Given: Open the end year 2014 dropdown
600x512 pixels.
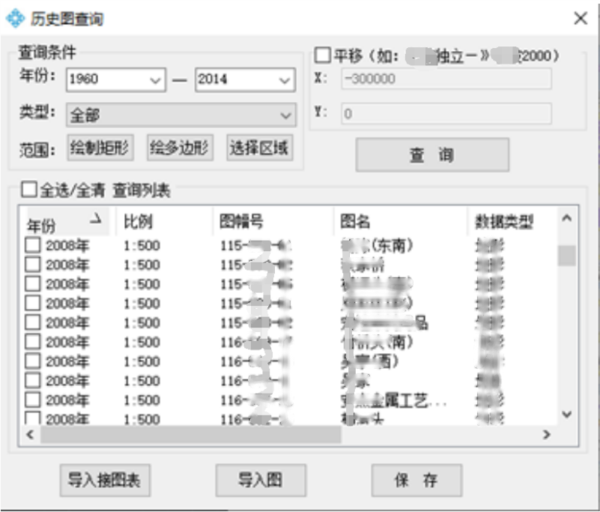Looking at the screenshot, I should tap(284, 80).
